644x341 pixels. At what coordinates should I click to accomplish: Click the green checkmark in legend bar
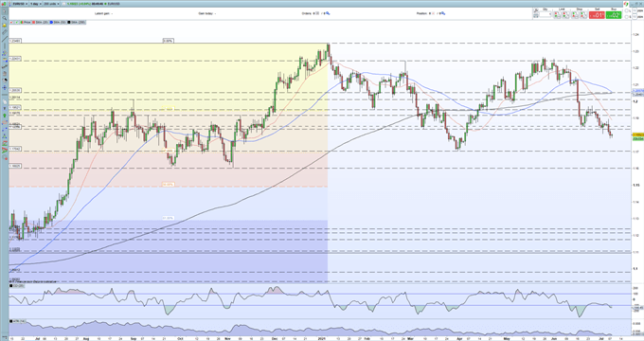tap(17, 22)
